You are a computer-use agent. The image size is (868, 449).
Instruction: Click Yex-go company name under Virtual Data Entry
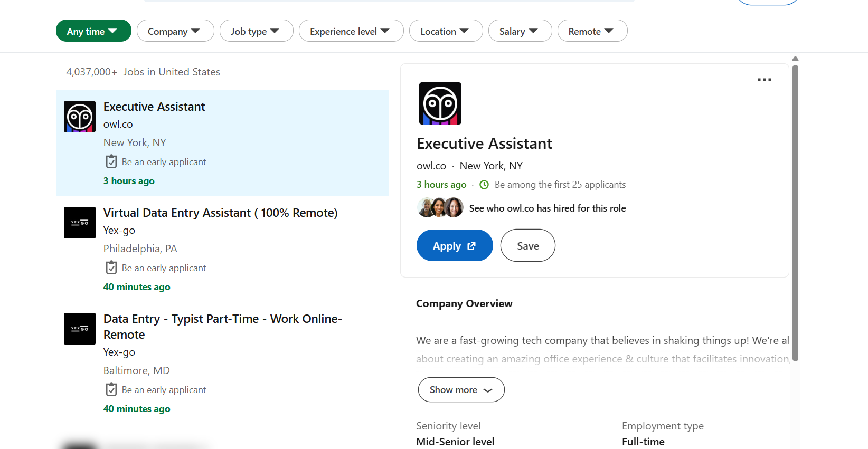119,230
